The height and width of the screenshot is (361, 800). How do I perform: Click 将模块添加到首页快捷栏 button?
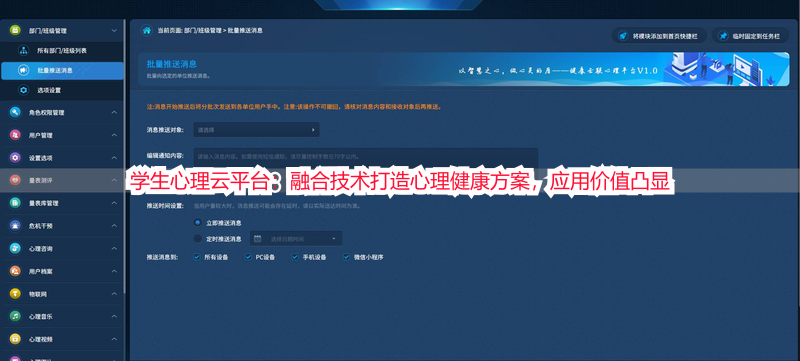pos(660,36)
